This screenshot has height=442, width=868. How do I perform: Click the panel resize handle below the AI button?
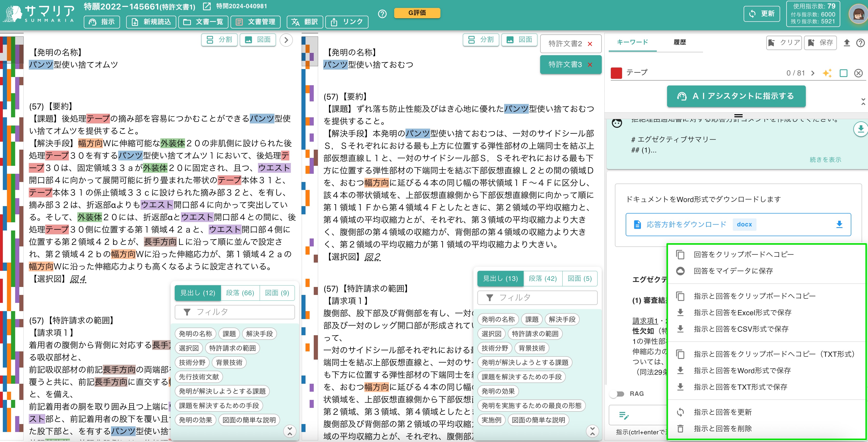[738, 116]
